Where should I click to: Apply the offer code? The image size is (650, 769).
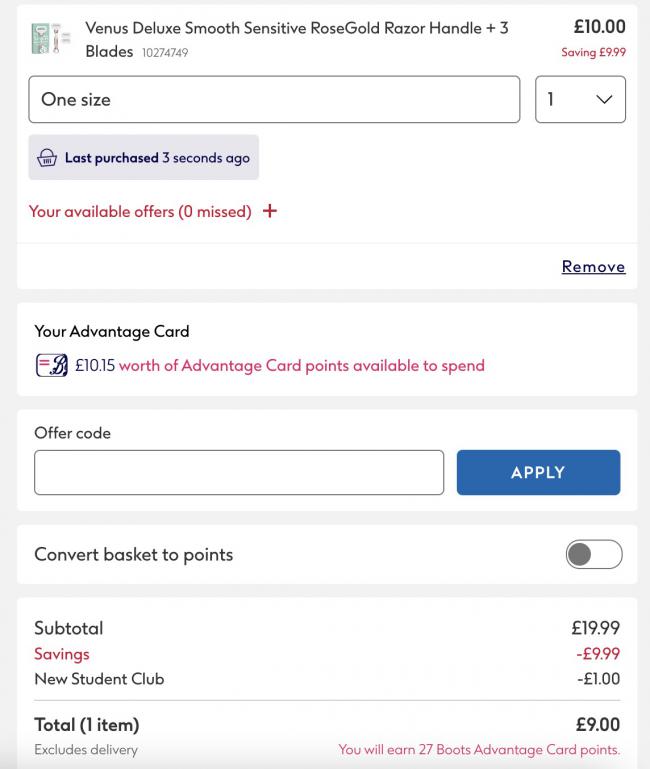coord(538,472)
